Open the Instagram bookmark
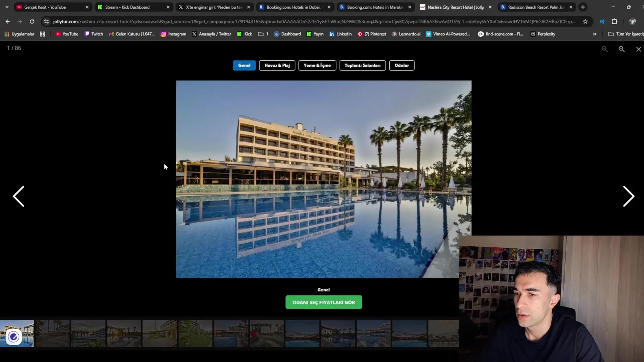644x362 pixels. [x=173, y=34]
